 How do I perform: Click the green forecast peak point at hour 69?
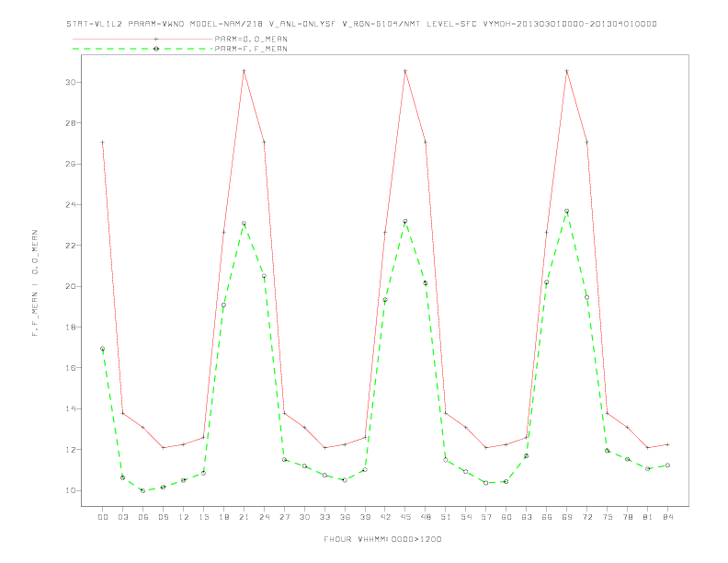point(566,211)
